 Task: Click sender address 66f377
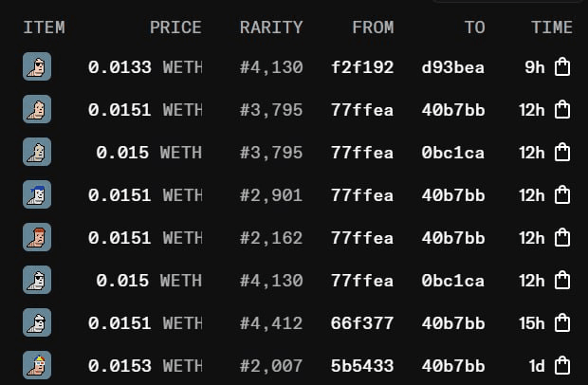(x=361, y=323)
